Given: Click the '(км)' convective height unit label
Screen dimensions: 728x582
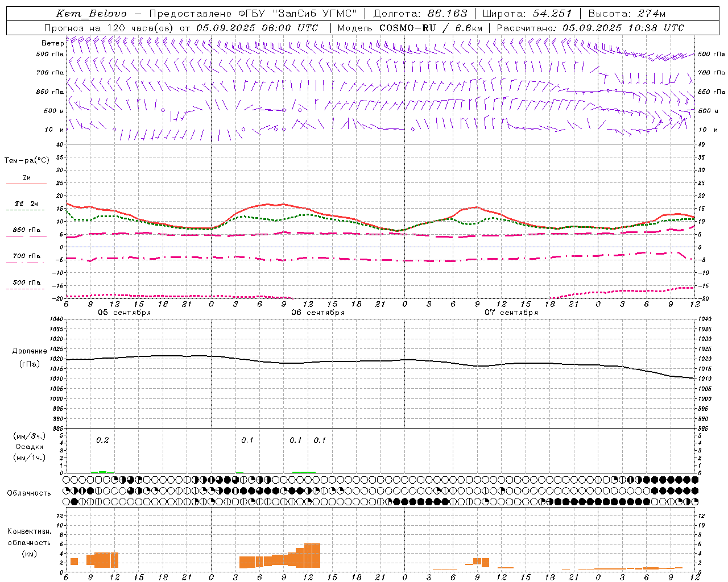Looking at the screenshot, I should coord(30,554).
